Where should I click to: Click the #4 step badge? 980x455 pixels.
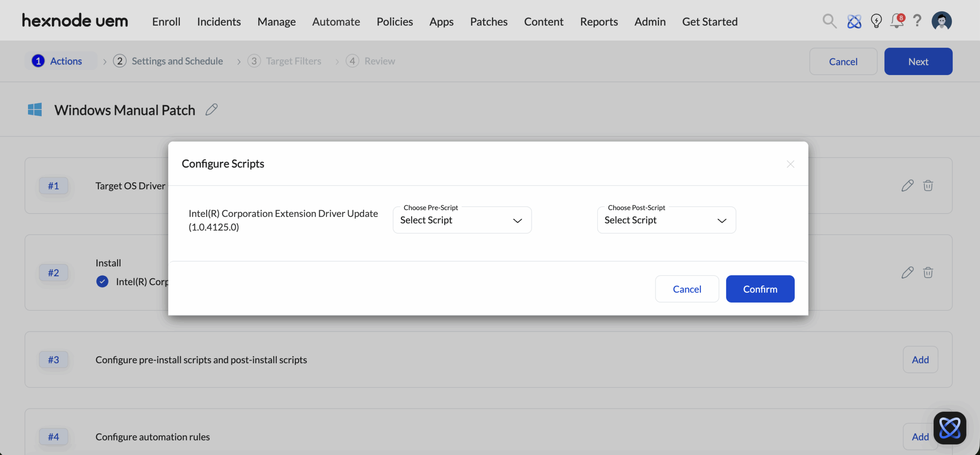(54, 436)
